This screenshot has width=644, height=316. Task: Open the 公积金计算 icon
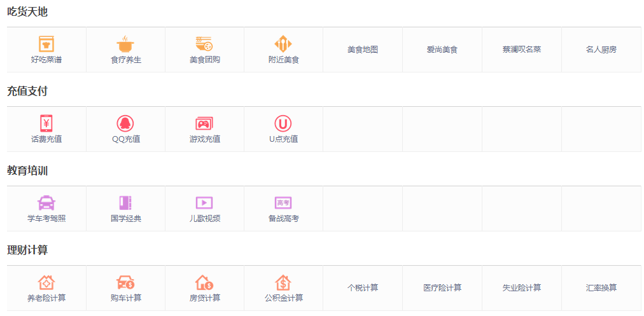click(283, 282)
